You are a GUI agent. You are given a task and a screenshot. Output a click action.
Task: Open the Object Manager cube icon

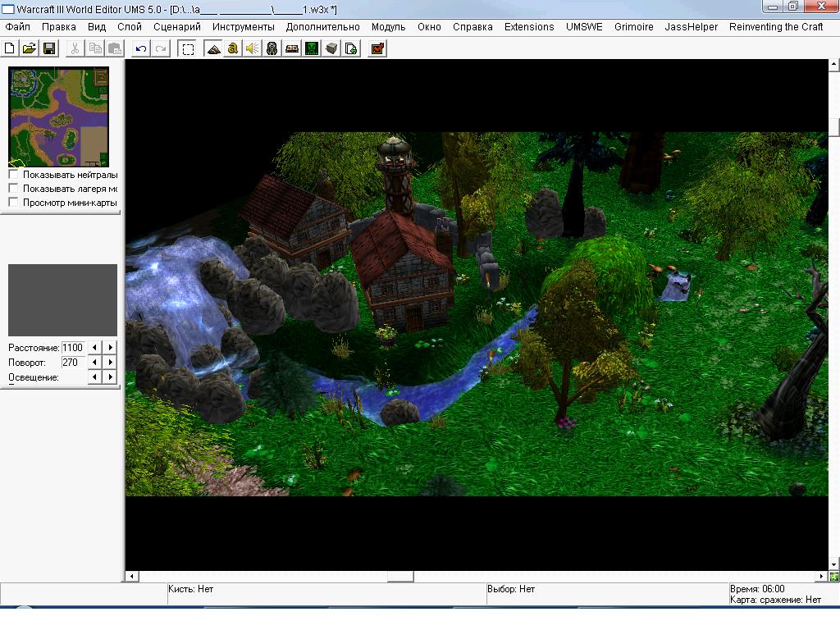pyautogui.click(x=331, y=48)
